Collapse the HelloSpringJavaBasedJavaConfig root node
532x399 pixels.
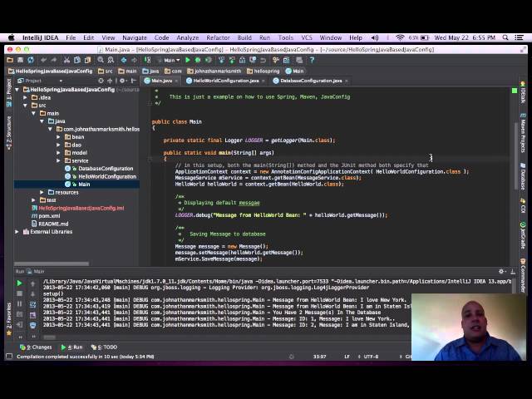(x=17, y=90)
